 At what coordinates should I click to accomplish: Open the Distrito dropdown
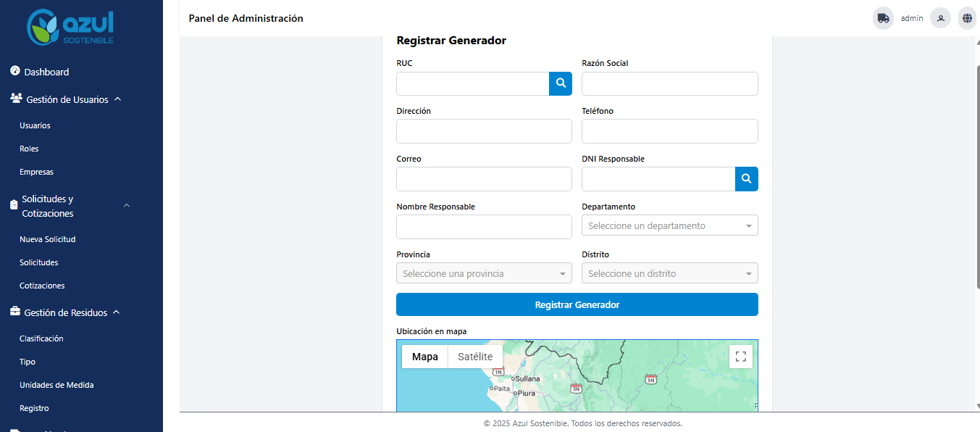pyautogui.click(x=670, y=273)
